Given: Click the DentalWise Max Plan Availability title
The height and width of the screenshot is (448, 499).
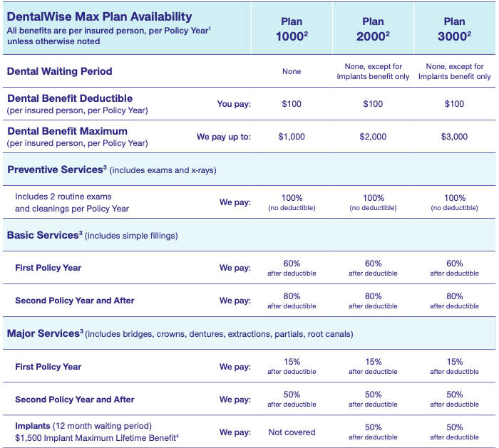Looking at the screenshot, I should [99, 16].
